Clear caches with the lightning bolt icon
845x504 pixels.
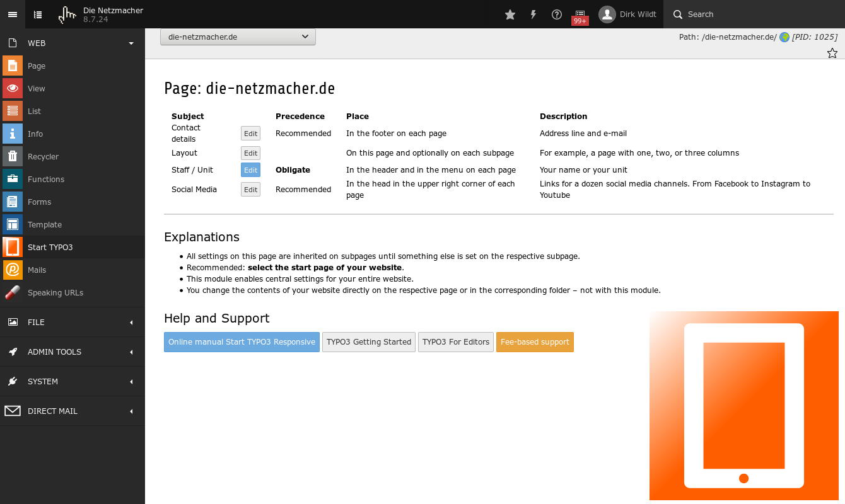(x=533, y=14)
